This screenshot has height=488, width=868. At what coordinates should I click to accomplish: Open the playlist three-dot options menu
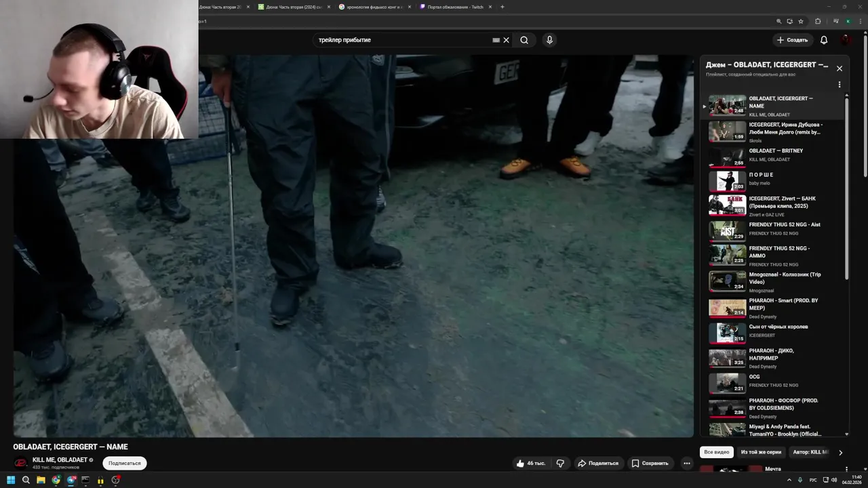pyautogui.click(x=840, y=85)
